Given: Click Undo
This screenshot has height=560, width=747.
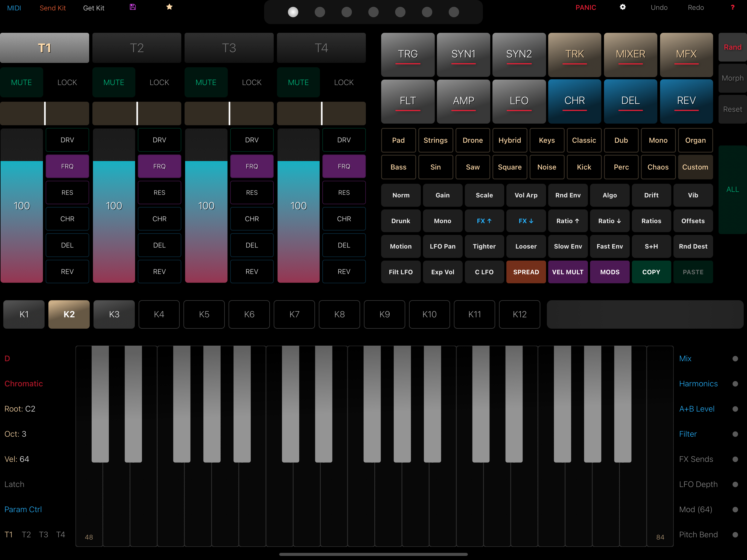Looking at the screenshot, I should point(659,7).
